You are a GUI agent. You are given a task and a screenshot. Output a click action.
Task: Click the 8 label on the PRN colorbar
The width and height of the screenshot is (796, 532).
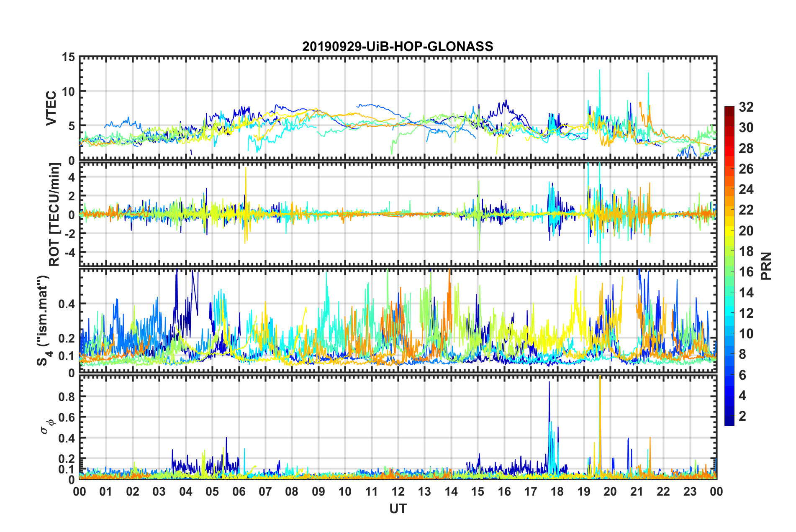(742, 354)
